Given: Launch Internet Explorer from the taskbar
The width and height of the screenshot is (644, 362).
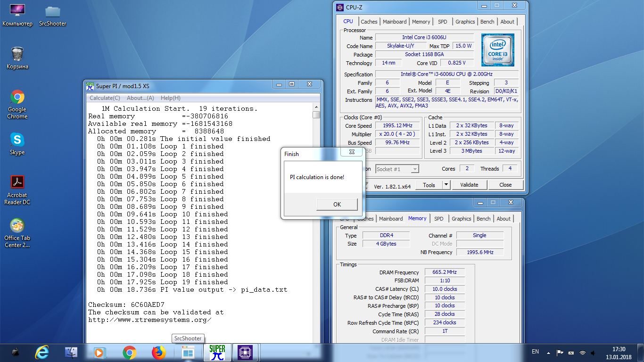Looking at the screenshot, I should pyautogui.click(x=42, y=352).
